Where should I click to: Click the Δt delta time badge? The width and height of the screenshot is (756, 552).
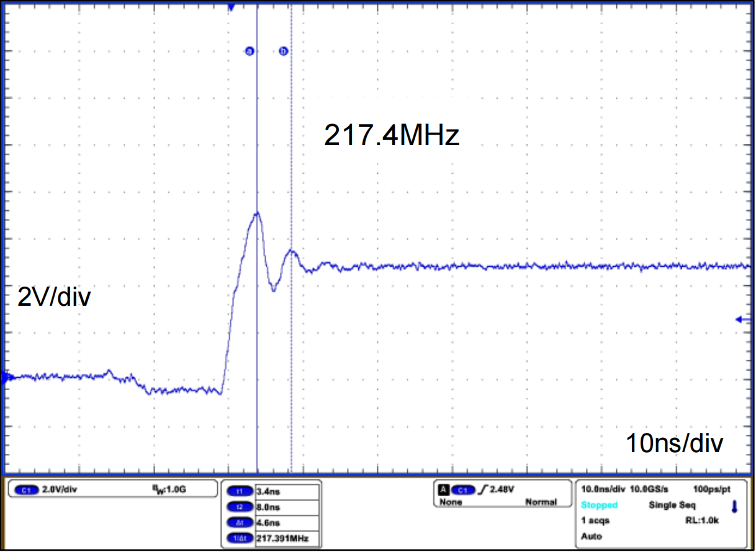tap(240, 522)
